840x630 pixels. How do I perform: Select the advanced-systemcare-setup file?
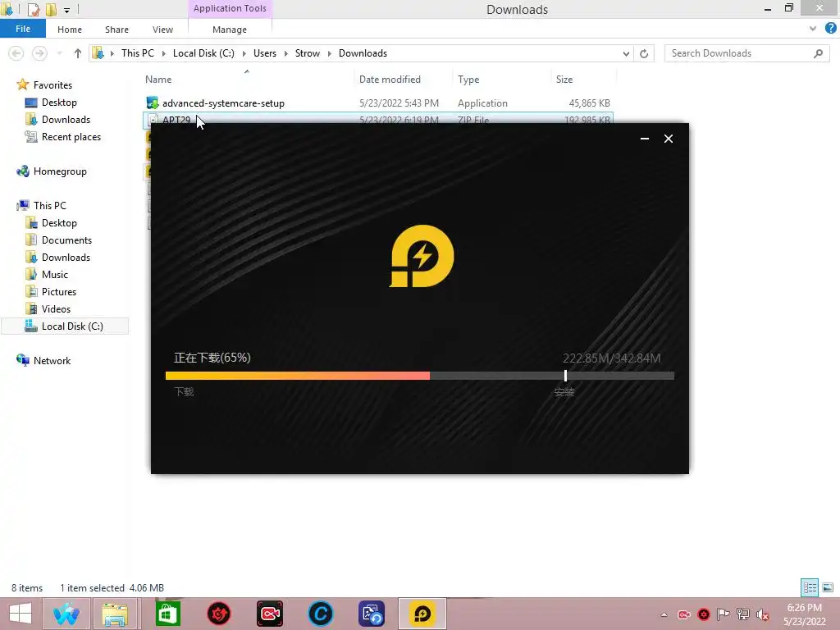tap(377, 103)
